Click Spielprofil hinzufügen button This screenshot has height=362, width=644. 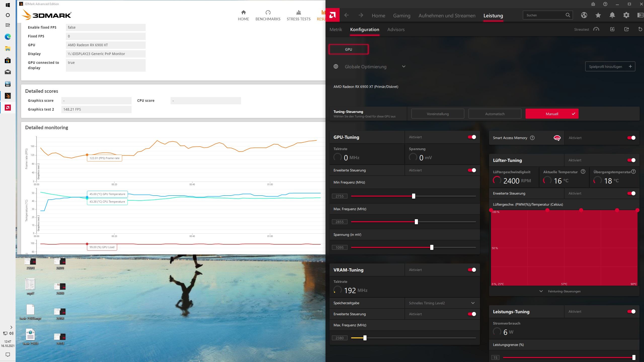pyautogui.click(x=610, y=67)
